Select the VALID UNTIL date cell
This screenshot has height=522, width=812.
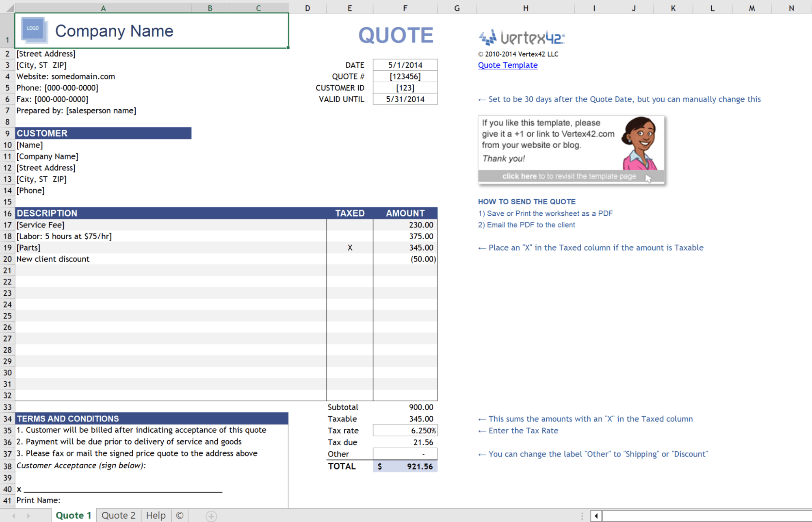pos(405,99)
